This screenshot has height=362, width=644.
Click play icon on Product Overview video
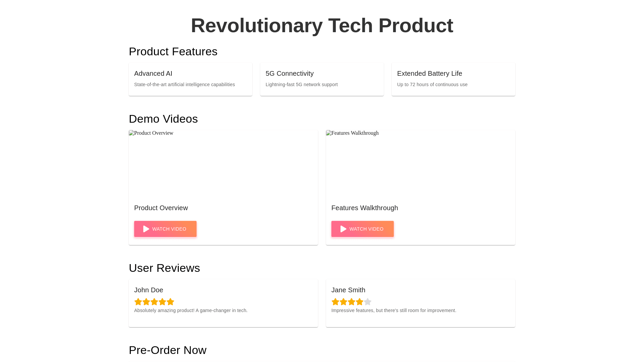(146, 229)
